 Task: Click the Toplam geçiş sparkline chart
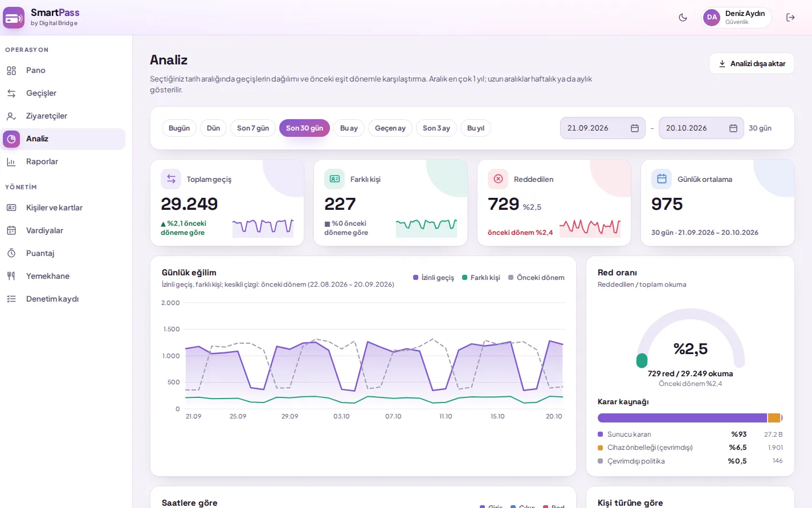pos(263,227)
